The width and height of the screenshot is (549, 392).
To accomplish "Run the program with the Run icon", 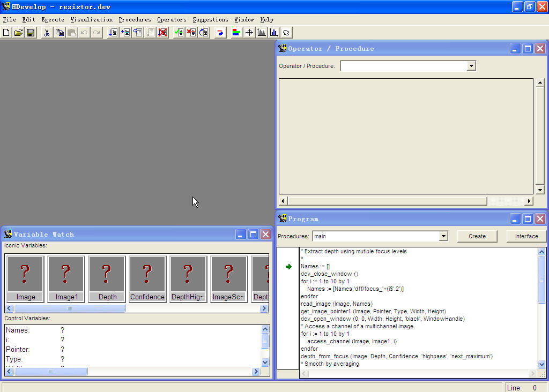I will (113, 33).
